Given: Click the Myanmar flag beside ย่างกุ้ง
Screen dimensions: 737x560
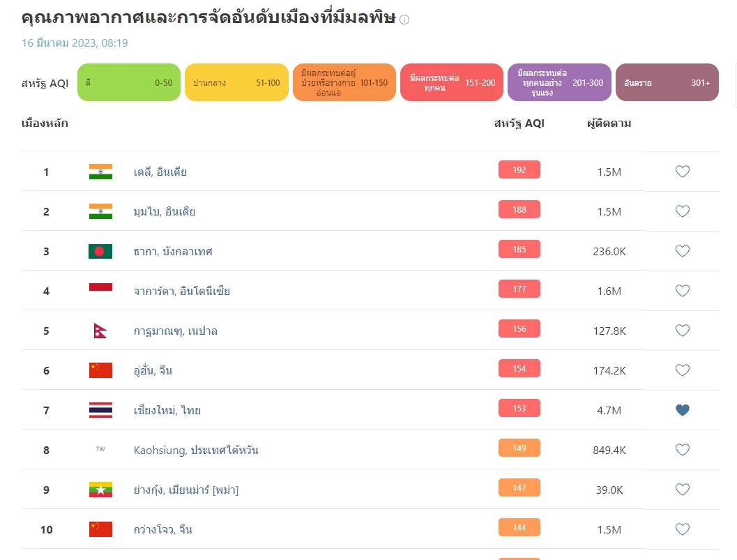Looking at the screenshot, I should tap(100, 489).
